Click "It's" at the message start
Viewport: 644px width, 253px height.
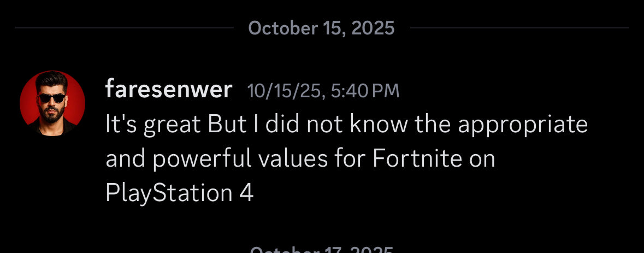(x=121, y=125)
